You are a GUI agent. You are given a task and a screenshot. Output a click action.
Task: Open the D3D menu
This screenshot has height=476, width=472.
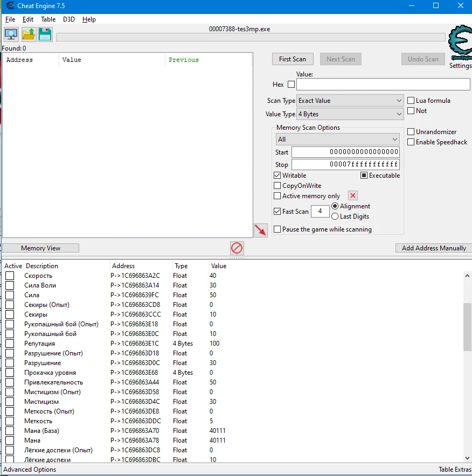(x=69, y=19)
